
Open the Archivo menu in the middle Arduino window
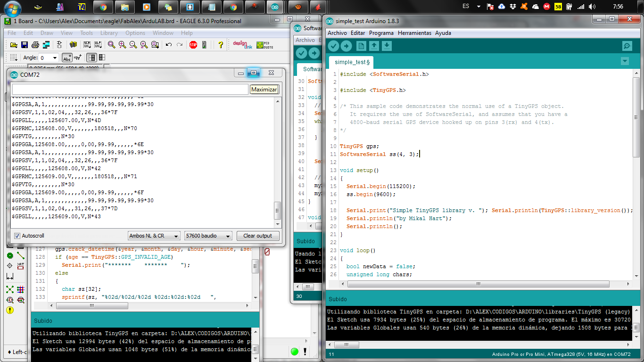[305, 40]
